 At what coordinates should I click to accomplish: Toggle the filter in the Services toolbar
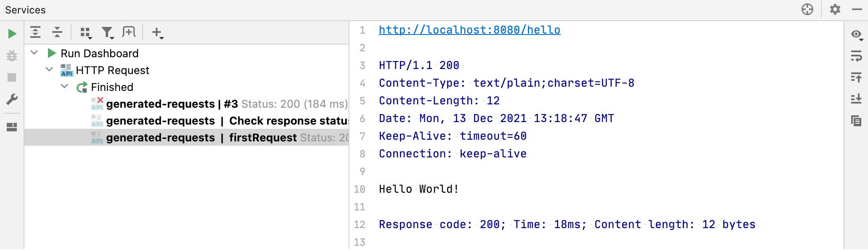[107, 32]
